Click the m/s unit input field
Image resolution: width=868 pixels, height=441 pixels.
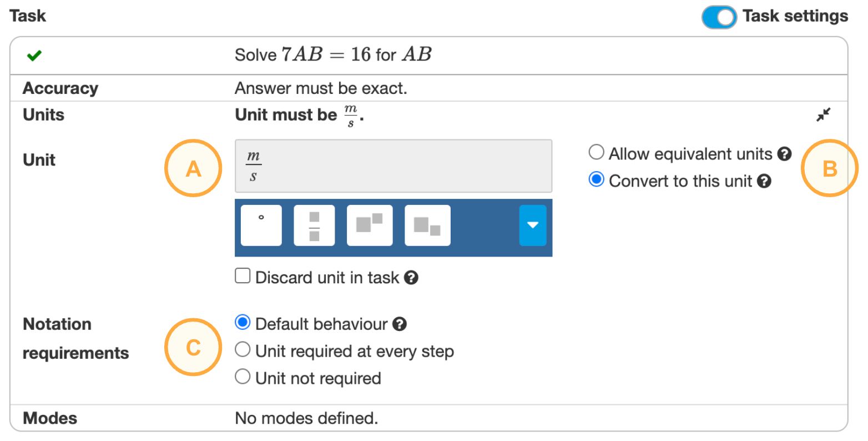(x=393, y=166)
